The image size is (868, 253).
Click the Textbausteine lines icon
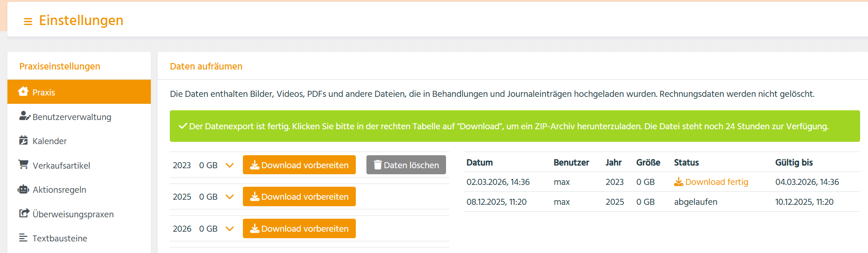[23, 238]
